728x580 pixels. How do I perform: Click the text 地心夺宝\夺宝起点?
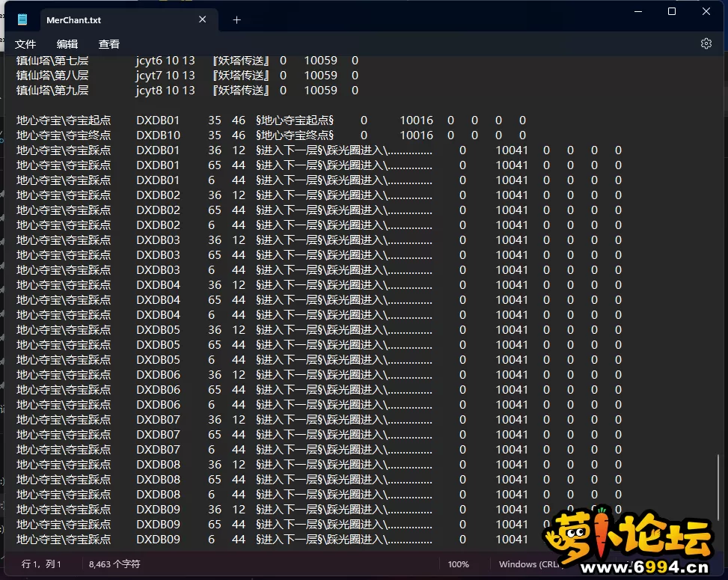[x=64, y=120]
